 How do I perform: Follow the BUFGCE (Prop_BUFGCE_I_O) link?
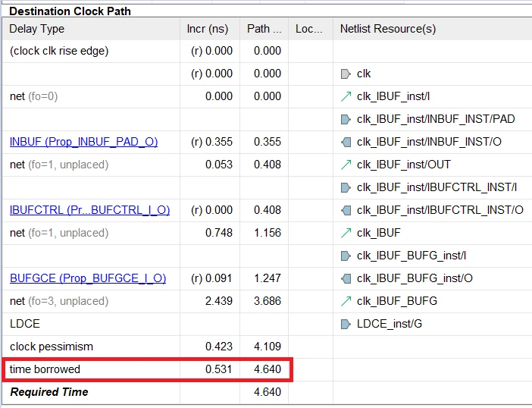[x=87, y=278]
